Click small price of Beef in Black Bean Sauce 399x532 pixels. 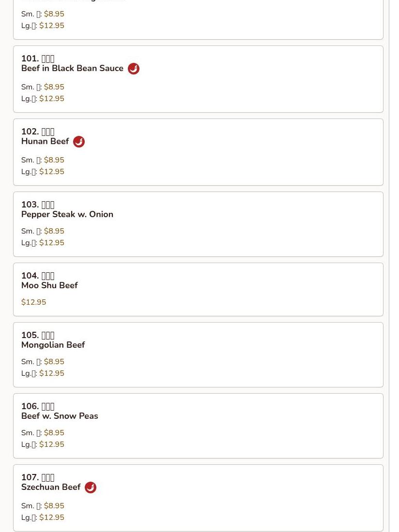coord(54,87)
